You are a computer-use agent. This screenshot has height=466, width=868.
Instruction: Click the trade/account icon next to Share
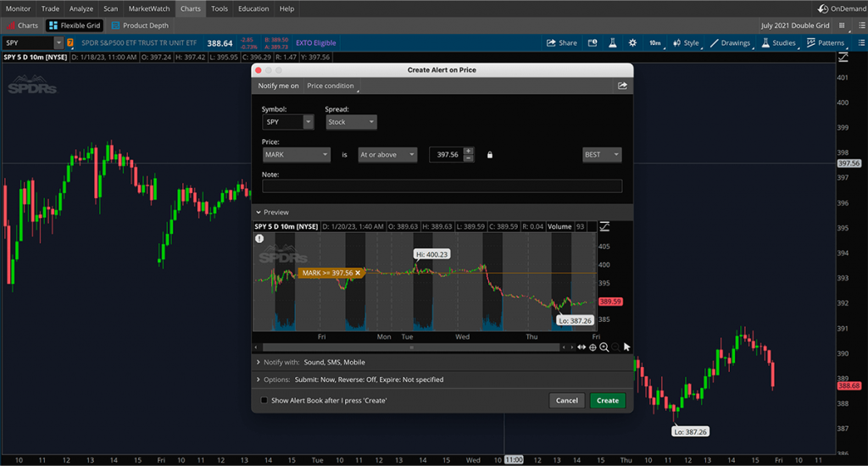click(x=593, y=42)
